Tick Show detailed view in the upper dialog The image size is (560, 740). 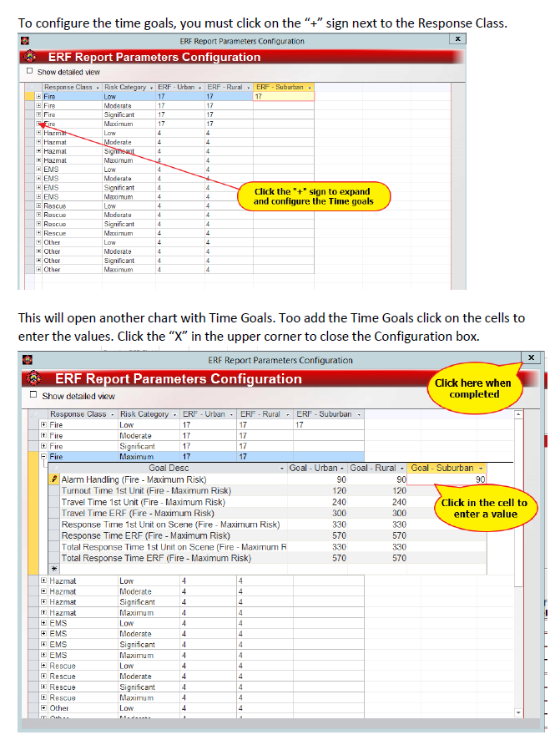[30, 71]
